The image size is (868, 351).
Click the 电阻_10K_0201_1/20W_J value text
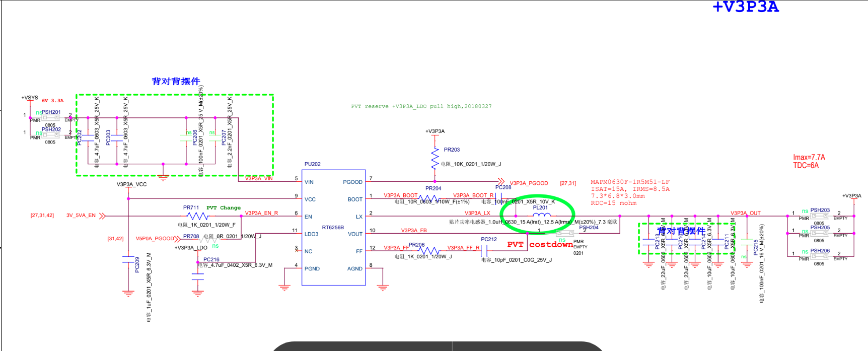tap(471, 164)
